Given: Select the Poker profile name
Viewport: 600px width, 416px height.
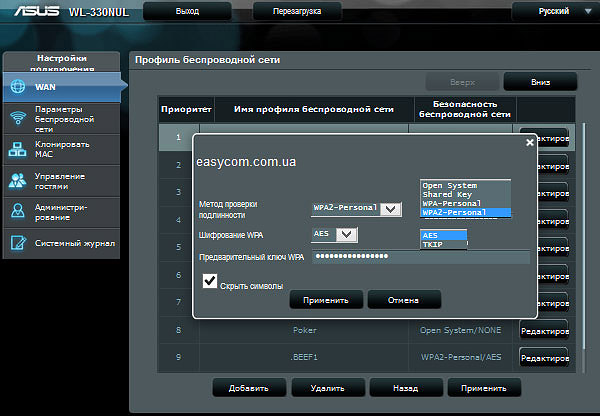Looking at the screenshot, I should (305, 330).
